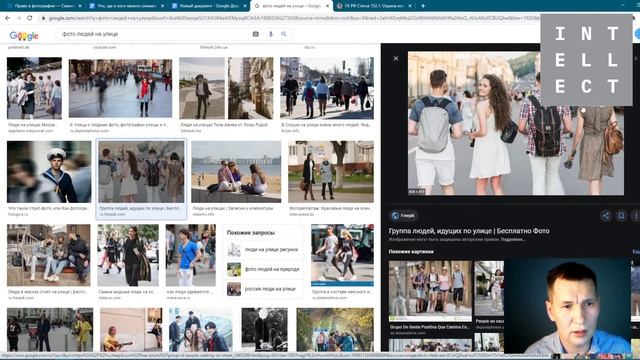Switch to the first browser tab
The width and height of the screenshot is (640, 360).
[43, 6]
